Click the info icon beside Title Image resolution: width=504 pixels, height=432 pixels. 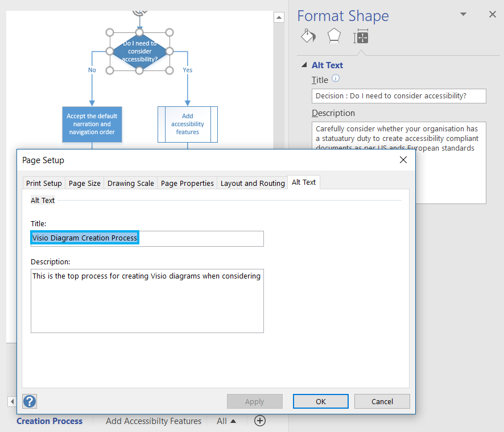point(336,78)
